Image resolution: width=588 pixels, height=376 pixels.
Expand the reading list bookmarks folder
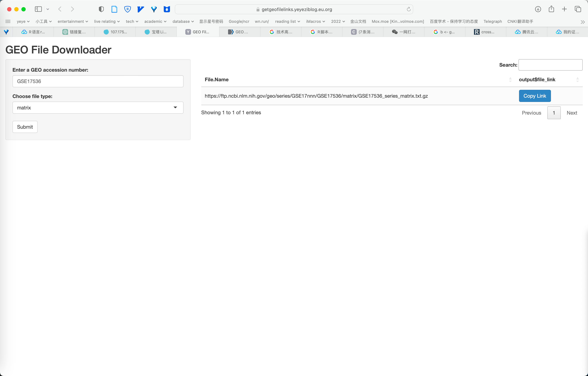click(x=288, y=22)
